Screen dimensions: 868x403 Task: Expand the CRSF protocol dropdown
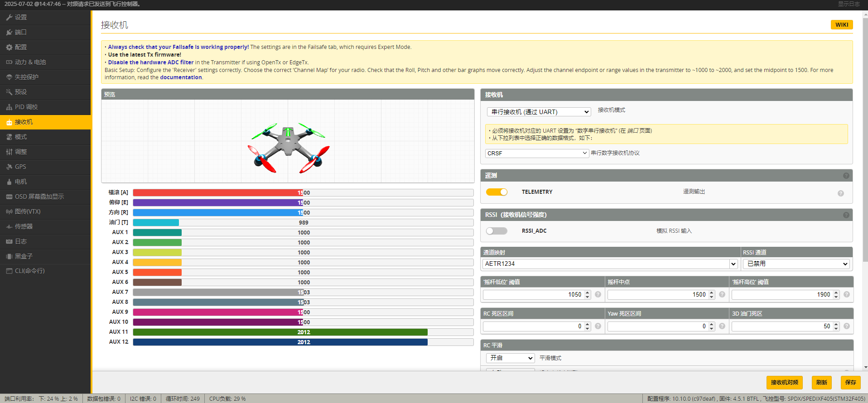(537, 154)
